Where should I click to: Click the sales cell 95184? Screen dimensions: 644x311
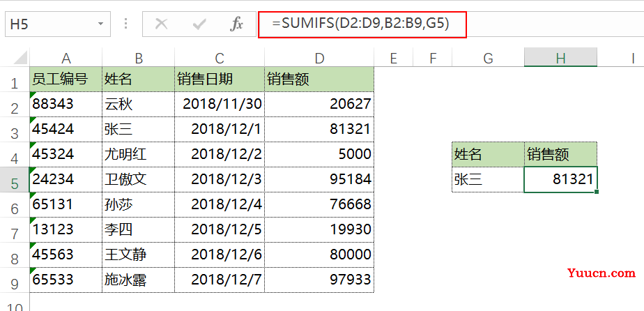click(319, 179)
